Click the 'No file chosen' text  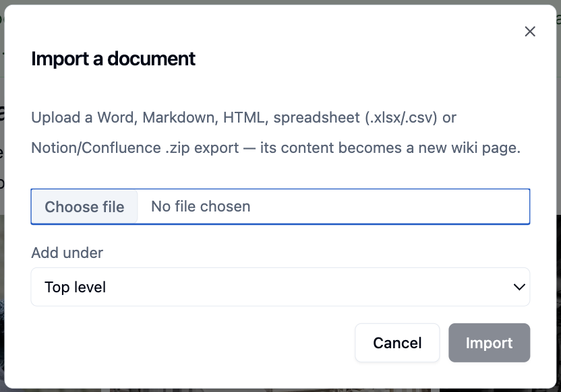pos(201,207)
